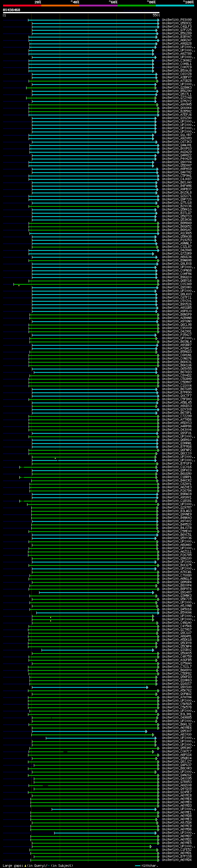Select the UniRef100_C1C016 label

pos(177,467)
